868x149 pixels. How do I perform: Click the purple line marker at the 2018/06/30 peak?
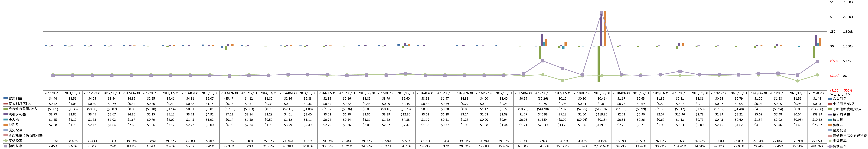pyautogui.click(x=601, y=12)
